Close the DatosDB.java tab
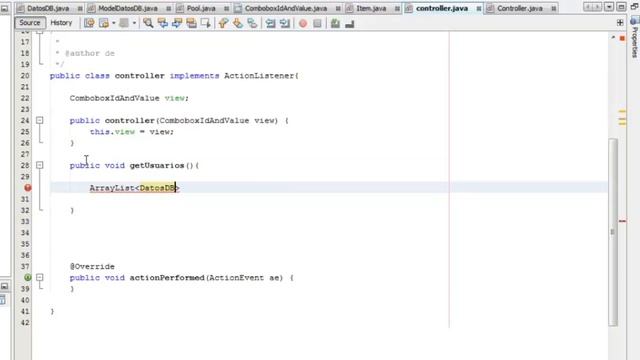The height and width of the screenshot is (360, 640). pyautogui.click(x=80, y=9)
